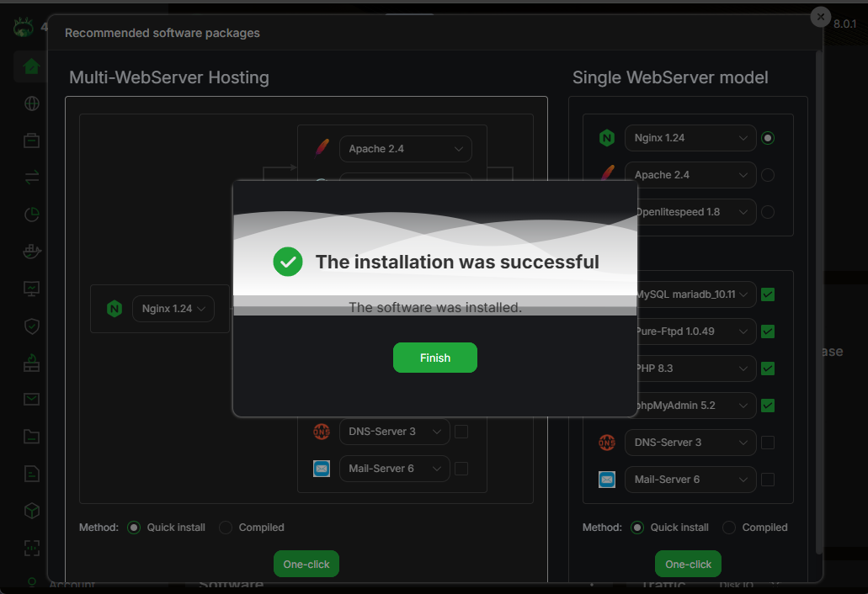Click the Finish button in success dialog
The image size is (868, 594).
[434, 358]
